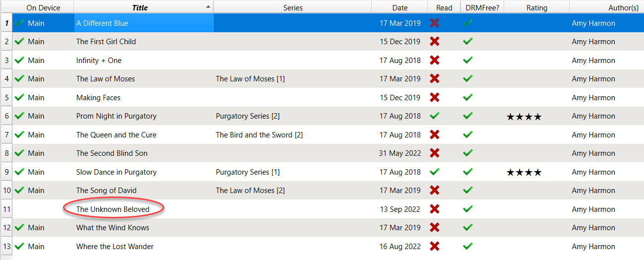Click the Read column header
Image resolution: width=644 pixels, height=260 pixels.
[444, 7]
